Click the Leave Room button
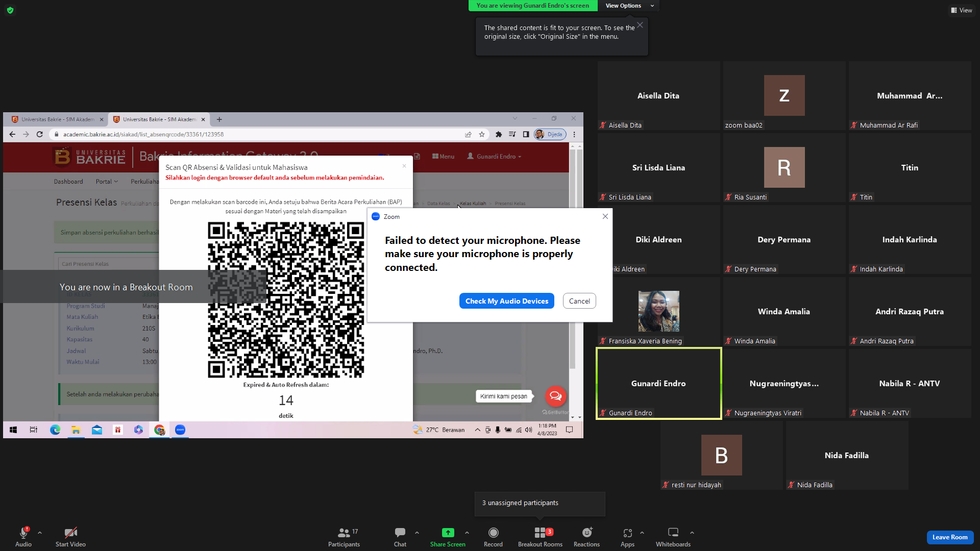 [x=950, y=537]
